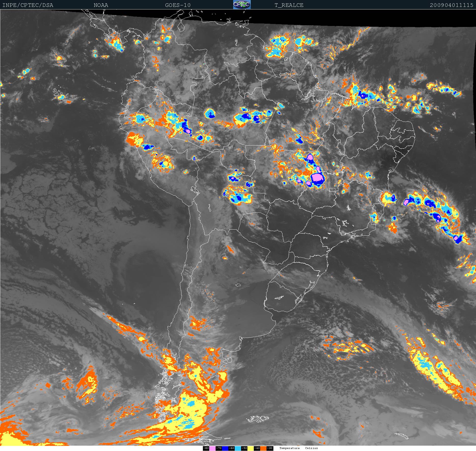476x451 pixels.
Task: Click the NOAA label in the header
Action: pyautogui.click(x=101, y=5)
